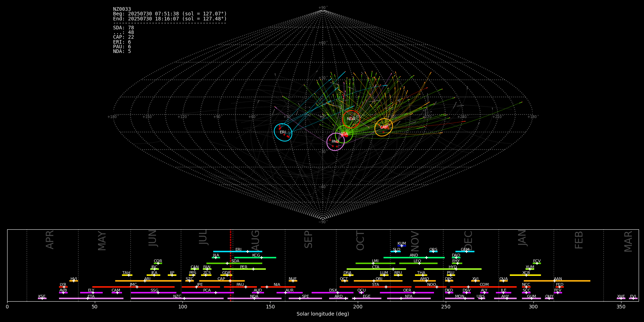Click the NZC shower bar label
Image resolution: width=644 pixels, height=322 pixels.
[x=177, y=296]
